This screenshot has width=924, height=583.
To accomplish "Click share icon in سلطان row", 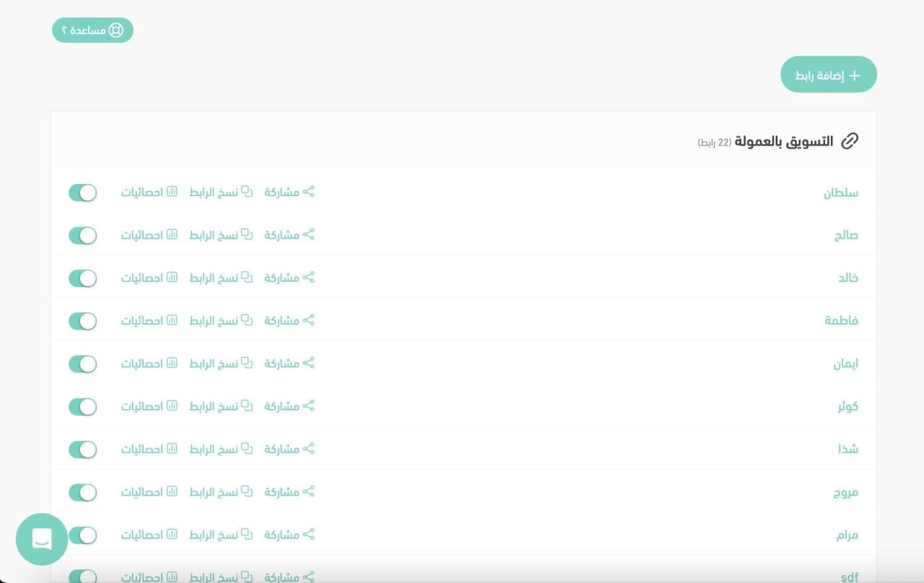I will pyautogui.click(x=308, y=192).
